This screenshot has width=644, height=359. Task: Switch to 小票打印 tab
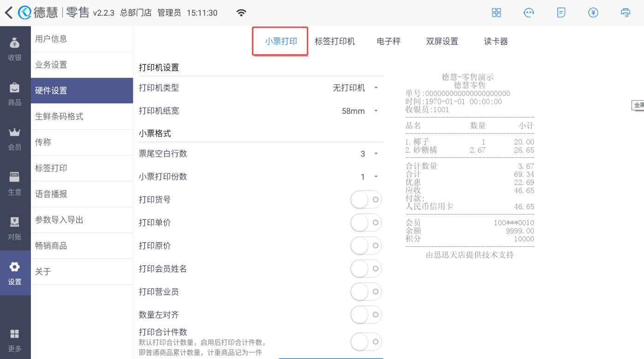[281, 42]
